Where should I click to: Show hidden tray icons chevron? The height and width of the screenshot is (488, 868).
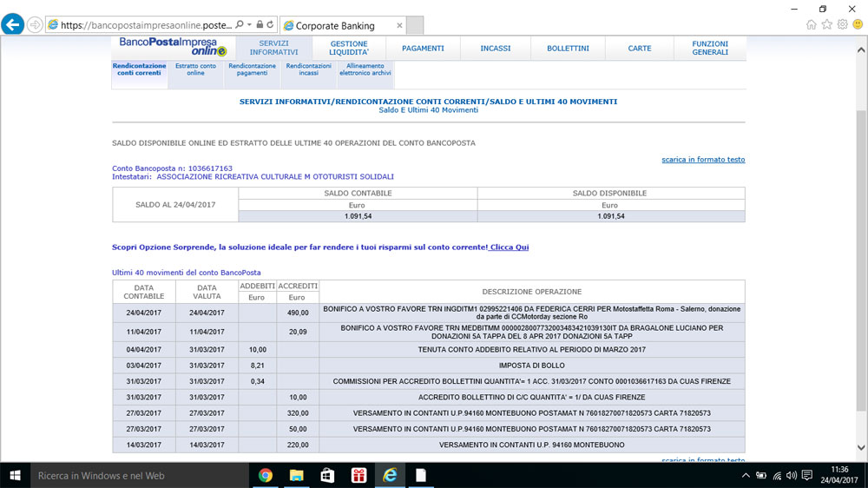coord(746,475)
